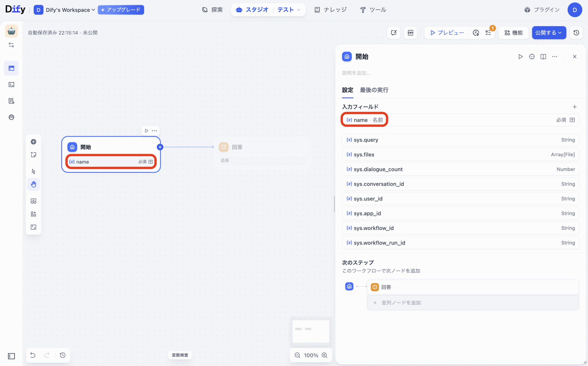This screenshot has width=588, height=366.
Task: Open the terminal/API access panel in sidebar
Action: (11, 84)
